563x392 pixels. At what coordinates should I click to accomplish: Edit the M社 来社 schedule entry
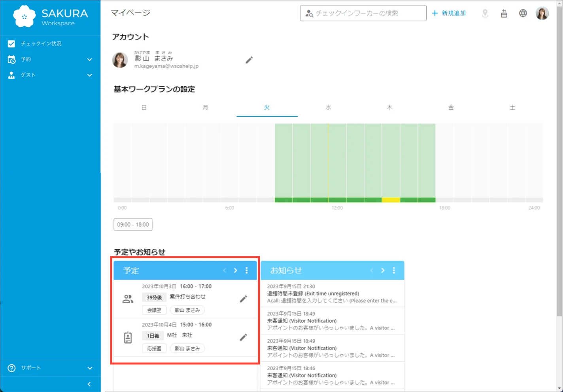[244, 337]
